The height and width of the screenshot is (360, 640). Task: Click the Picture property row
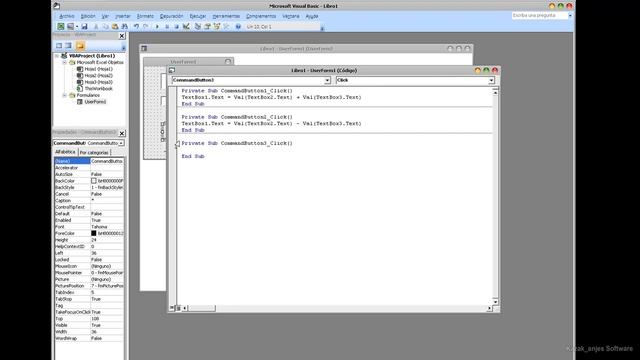[89, 280]
